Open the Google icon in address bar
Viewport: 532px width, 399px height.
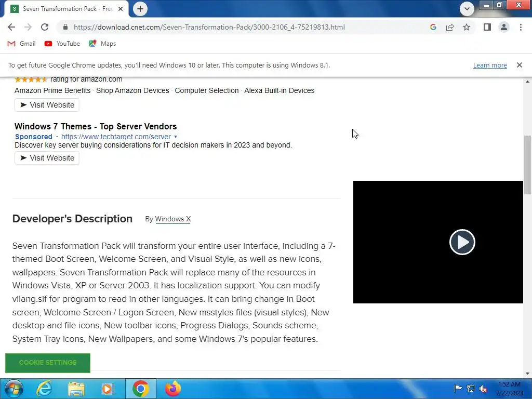coord(433,27)
